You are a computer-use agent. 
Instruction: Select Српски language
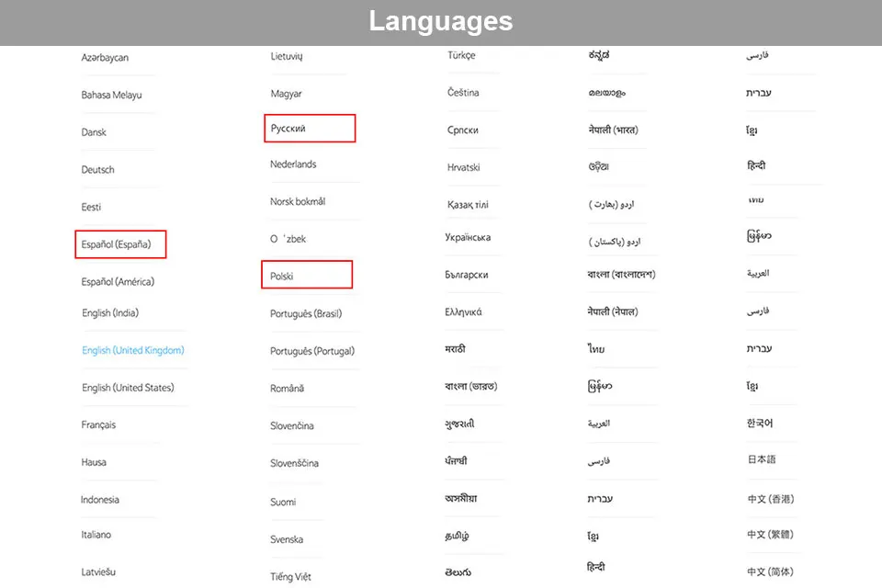pos(462,130)
